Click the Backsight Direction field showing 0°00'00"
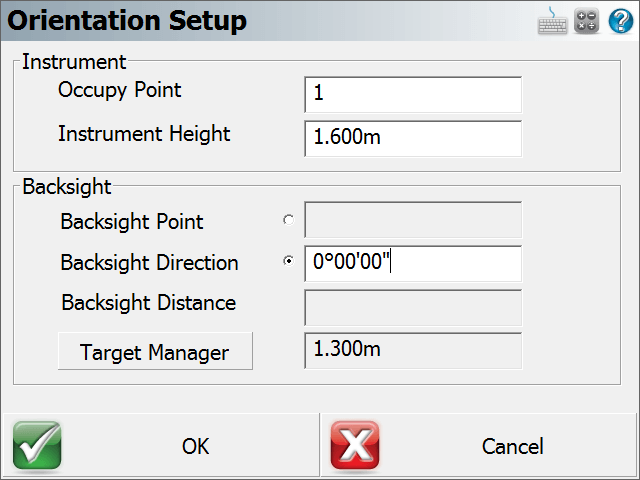640x480 pixels. [x=413, y=263]
